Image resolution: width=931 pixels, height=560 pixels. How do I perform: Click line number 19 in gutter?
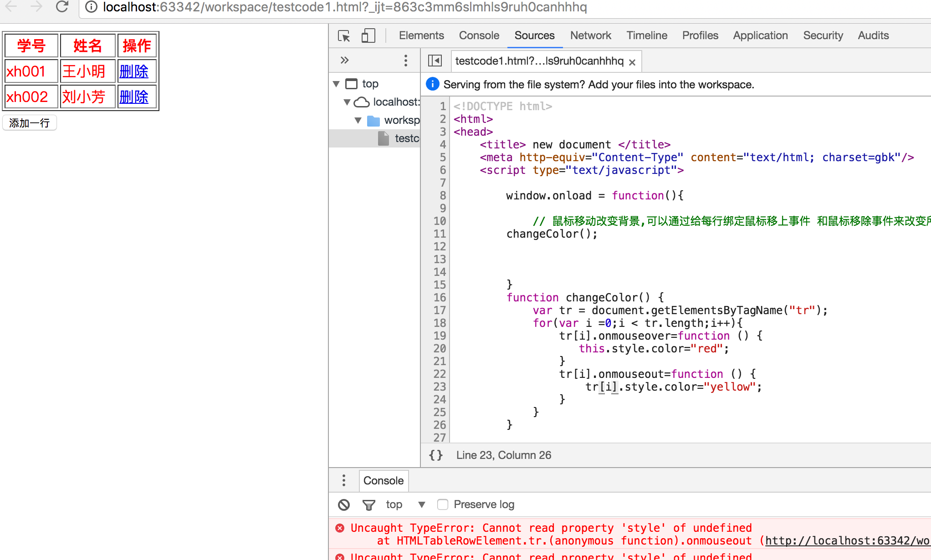[x=440, y=336]
